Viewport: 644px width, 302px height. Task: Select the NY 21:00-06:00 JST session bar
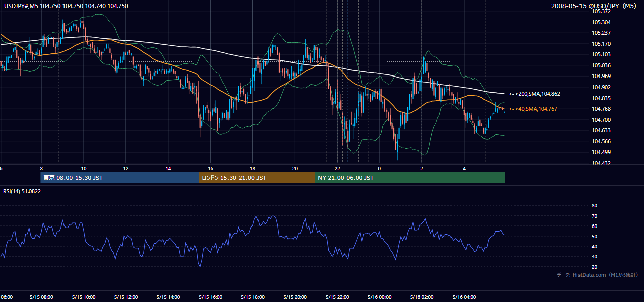click(410, 178)
